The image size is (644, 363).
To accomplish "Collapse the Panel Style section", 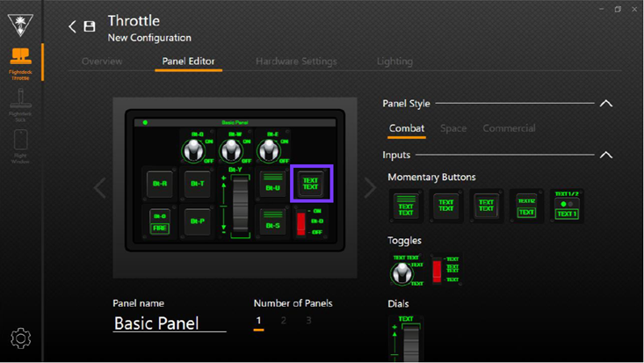I will 606,104.
